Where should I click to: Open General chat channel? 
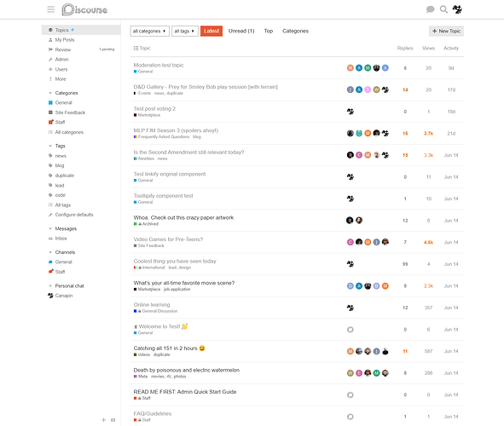coord(63,262)
